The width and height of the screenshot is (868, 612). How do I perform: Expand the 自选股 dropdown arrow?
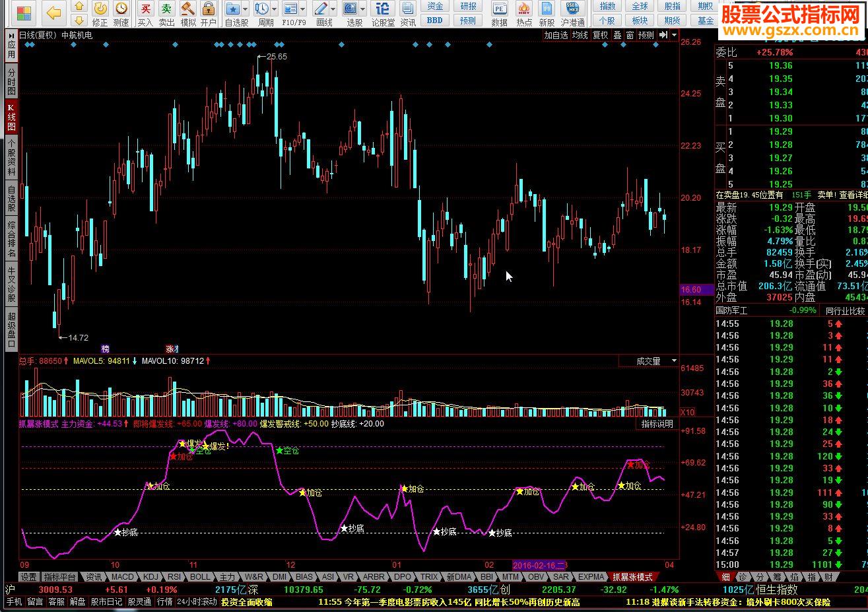[245, 9]
